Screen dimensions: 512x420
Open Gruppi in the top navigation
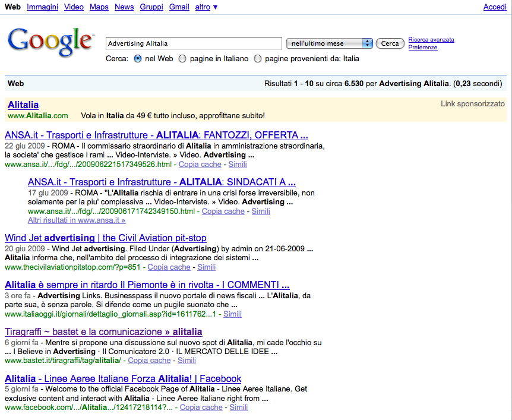(151, 7)
